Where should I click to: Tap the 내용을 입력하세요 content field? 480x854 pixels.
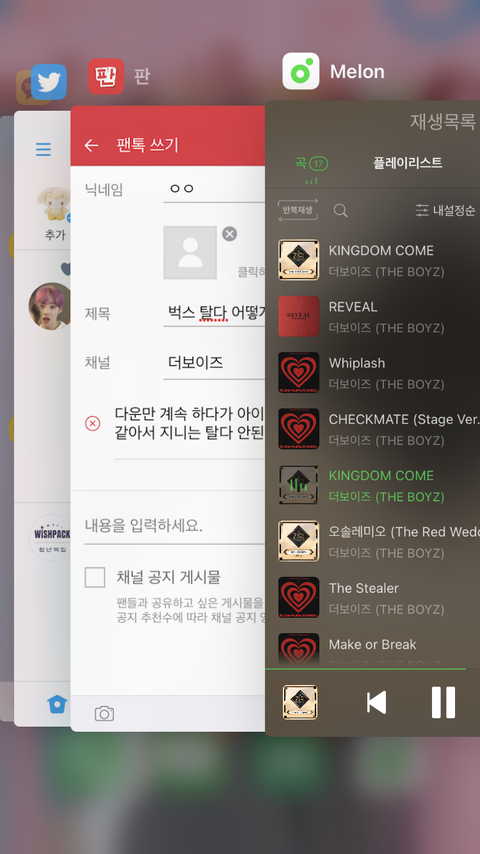174,526
